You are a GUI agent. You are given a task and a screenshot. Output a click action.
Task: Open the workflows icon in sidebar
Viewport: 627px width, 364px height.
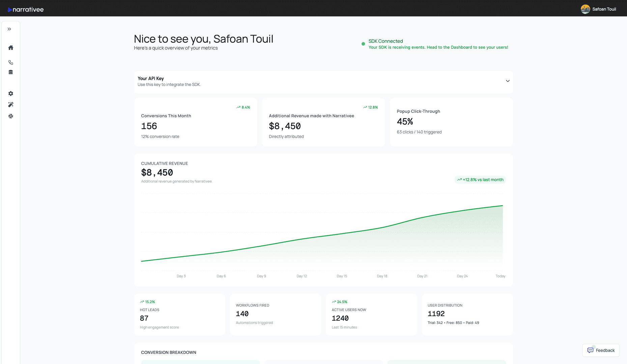tap(11, 63)
